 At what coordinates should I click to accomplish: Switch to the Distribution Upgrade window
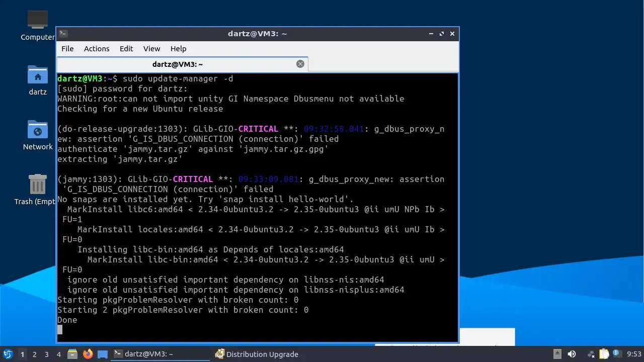tap(262, 354)
